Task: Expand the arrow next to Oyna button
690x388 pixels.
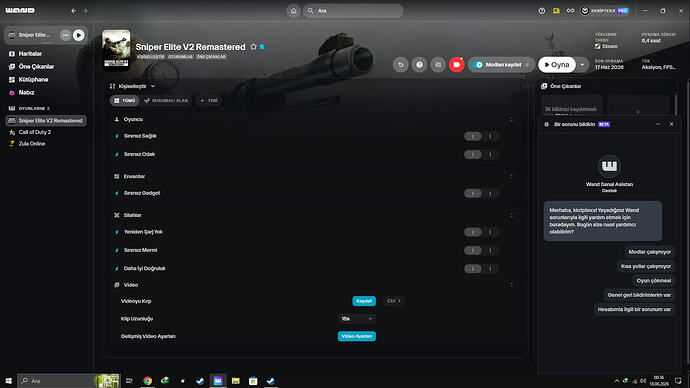Action: point(582,65)
